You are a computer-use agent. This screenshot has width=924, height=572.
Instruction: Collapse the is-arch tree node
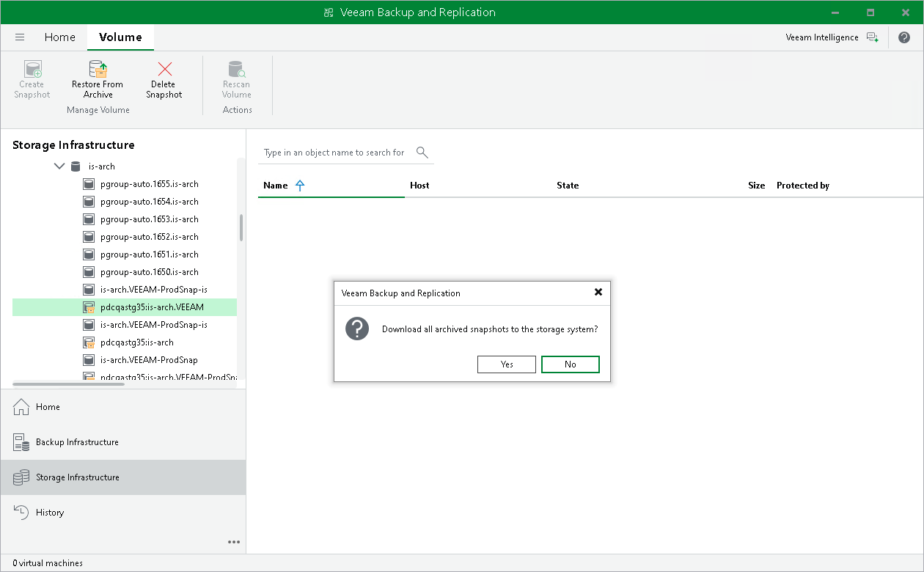point(59,166)
